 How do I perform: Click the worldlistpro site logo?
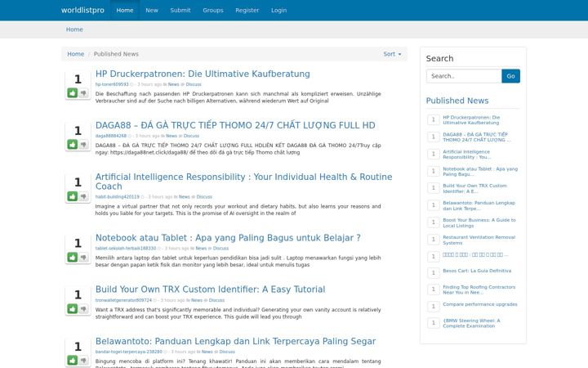point(82,10)
